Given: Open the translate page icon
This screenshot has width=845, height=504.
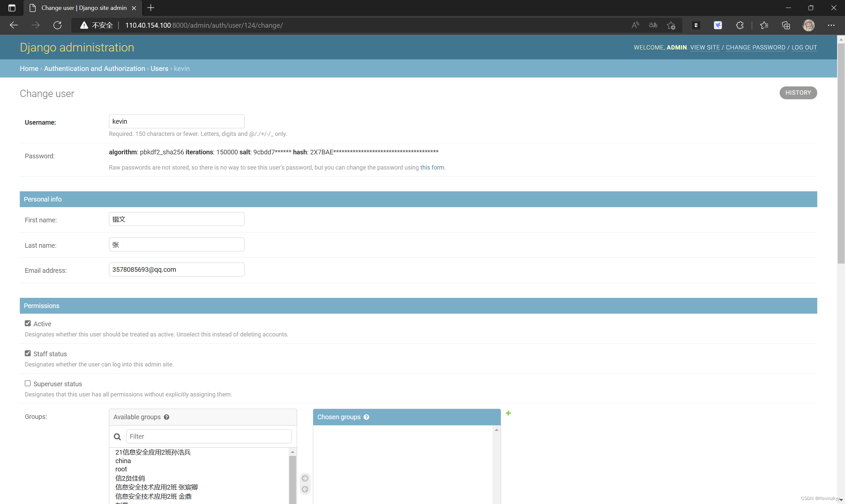Looking at the screenshot, I should [x=653, y=25].
